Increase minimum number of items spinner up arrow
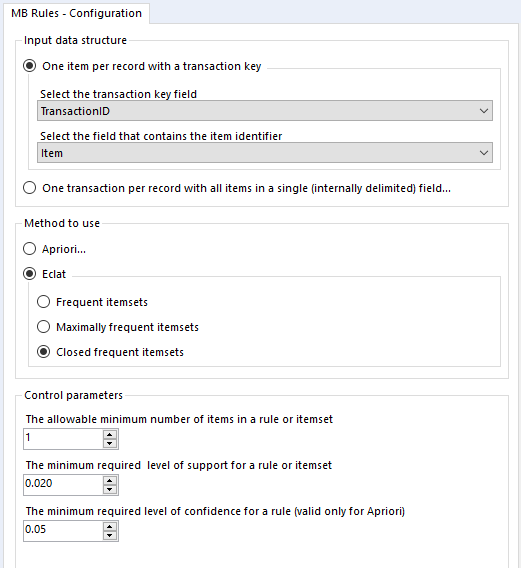The height and width of the screenshot is (568, 521). (x=110, y=434)
